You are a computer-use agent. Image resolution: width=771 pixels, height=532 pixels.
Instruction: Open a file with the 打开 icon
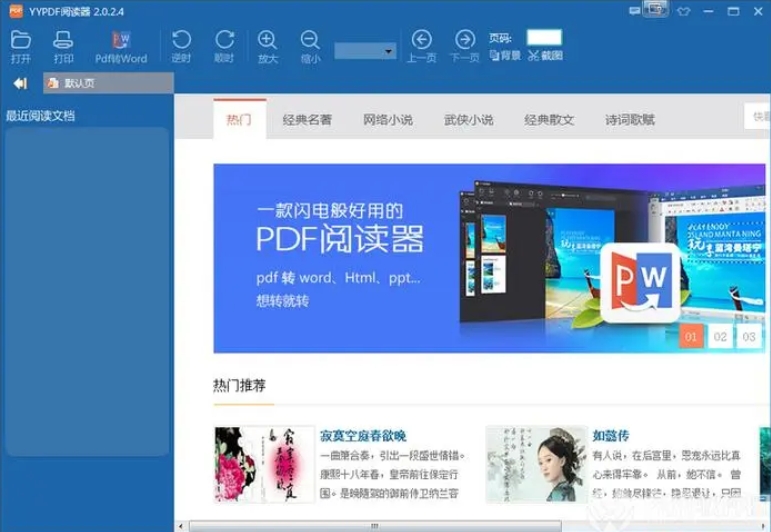point(21,46)
